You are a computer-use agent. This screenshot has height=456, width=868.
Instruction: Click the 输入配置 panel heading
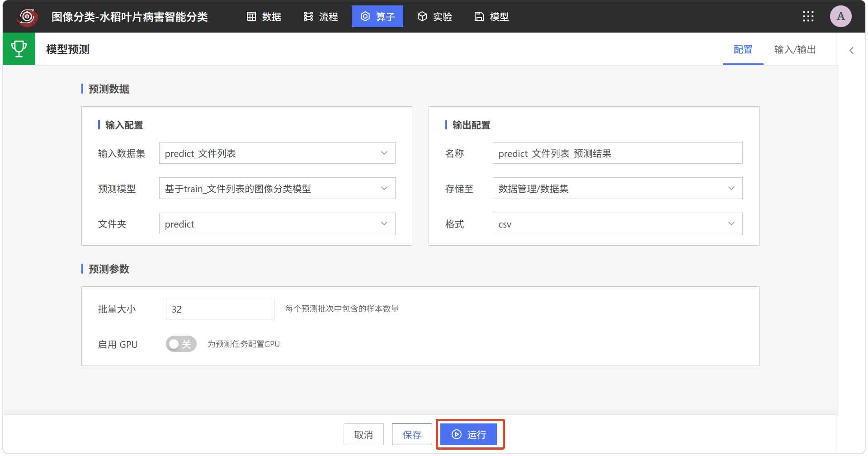pos(124,125)
